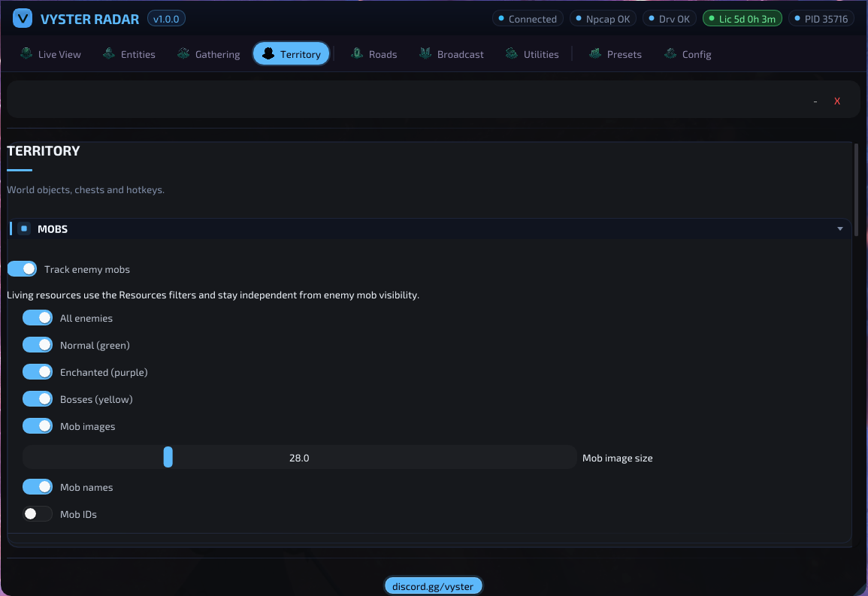Click the Presets tab icon
This screenshot has height=596, width=868.
pos(595,53)
